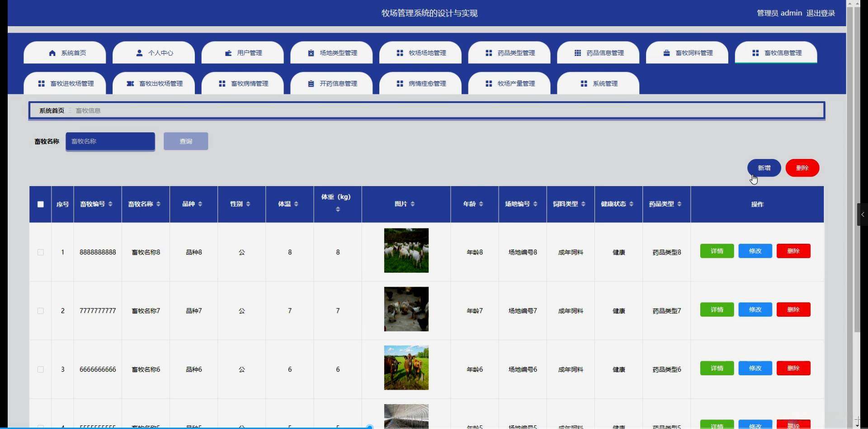View 详情 for row 畜牧名称7
This screenshot has width=868, height=429.
tap(717, 310)
